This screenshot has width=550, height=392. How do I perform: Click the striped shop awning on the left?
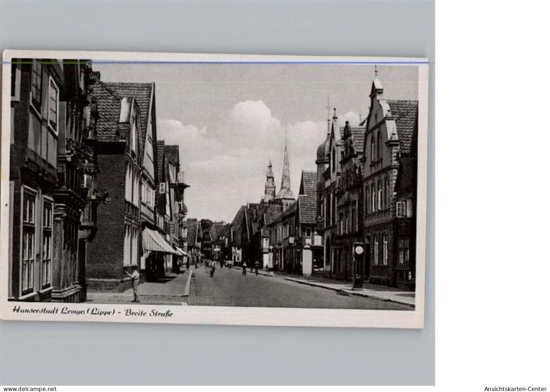(157, 242)
